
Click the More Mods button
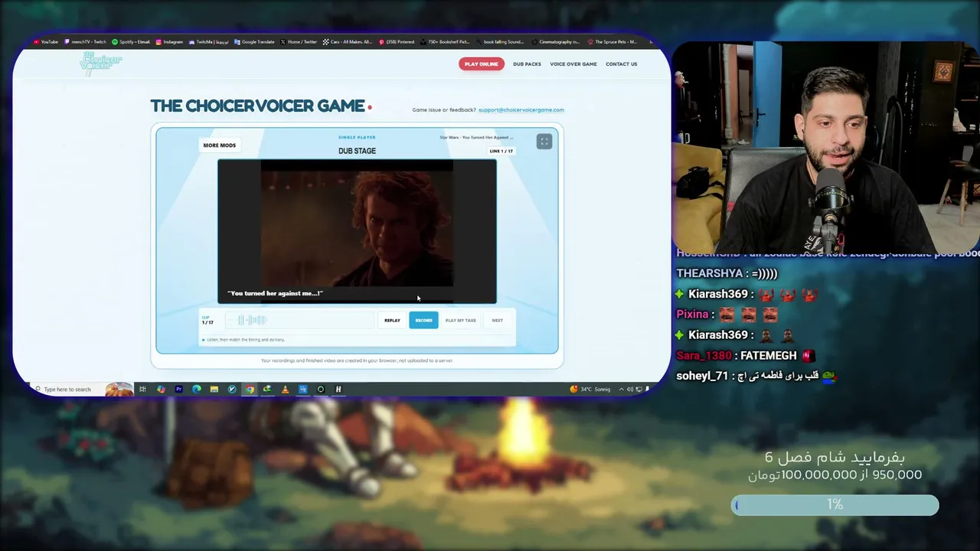click(219, 145)
